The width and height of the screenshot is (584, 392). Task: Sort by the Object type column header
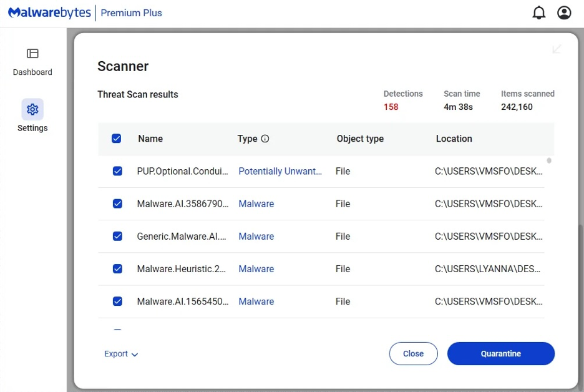(360, 139)
